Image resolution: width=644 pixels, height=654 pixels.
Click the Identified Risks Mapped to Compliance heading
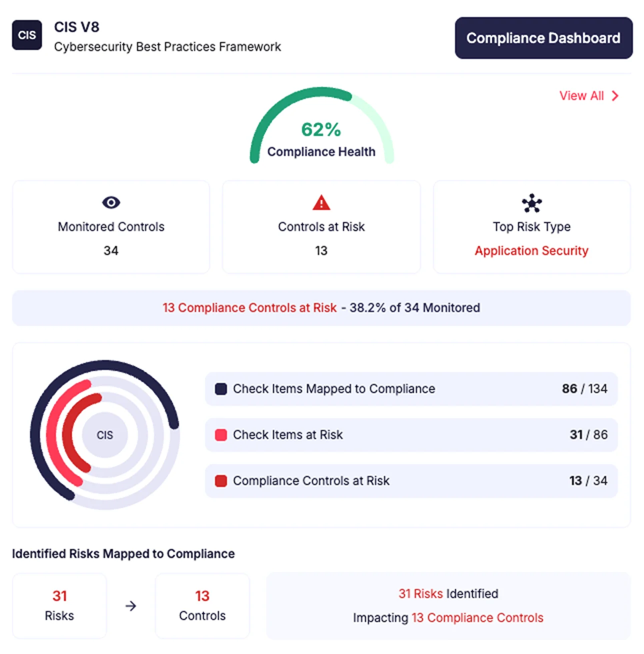[x=123, y=554]
